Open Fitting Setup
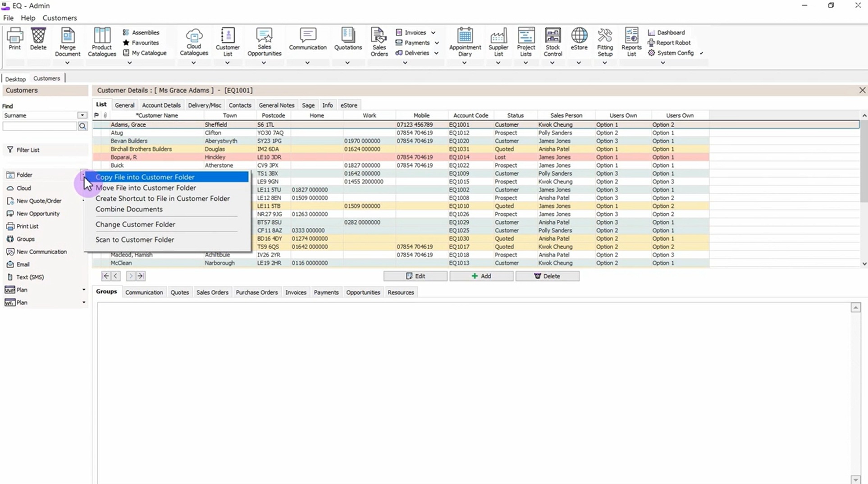Viewport: 868px width, 484px height. 605,42
